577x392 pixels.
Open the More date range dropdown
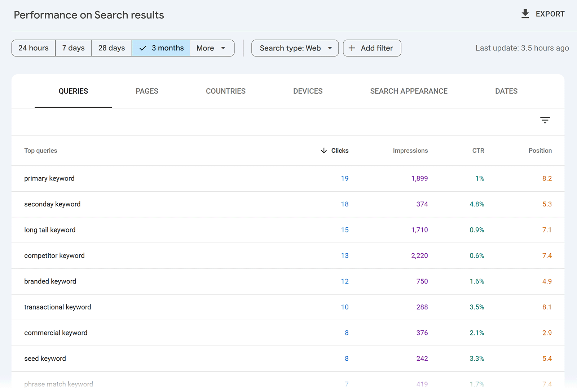(212, 48)
